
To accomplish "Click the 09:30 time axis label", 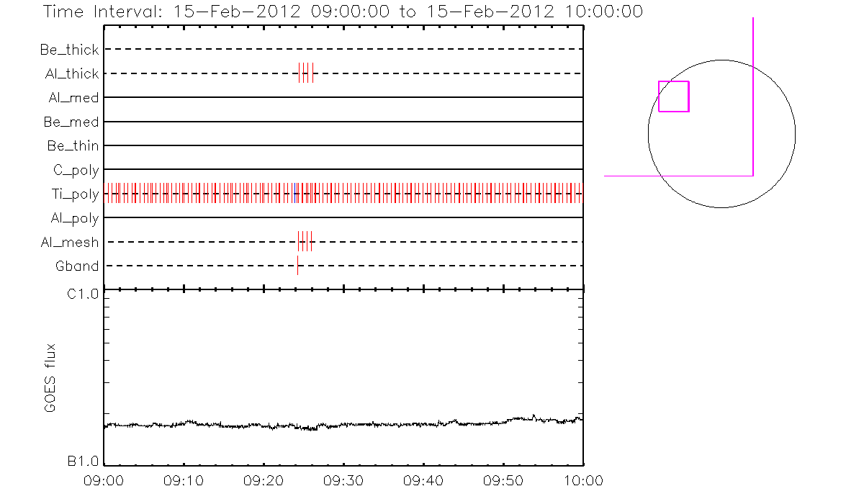I will pyautogui.click(x=343, y=480).
